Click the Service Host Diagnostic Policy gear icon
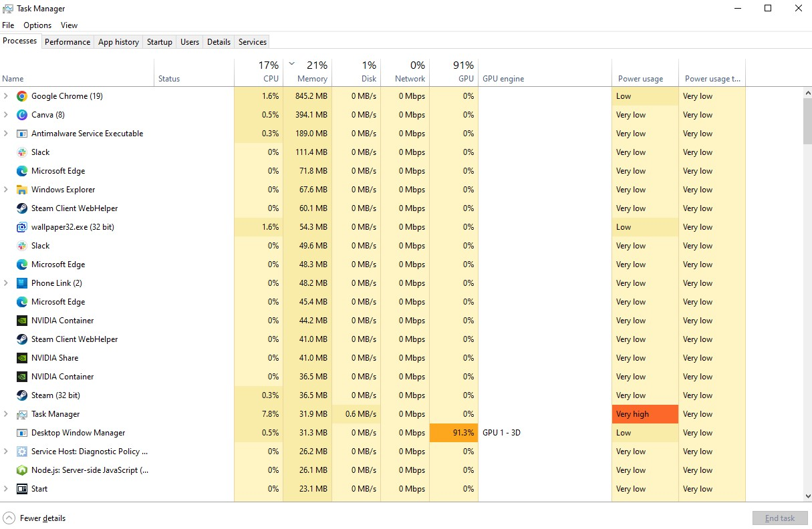This screenshot has height=529, width=812. (21, 452)
